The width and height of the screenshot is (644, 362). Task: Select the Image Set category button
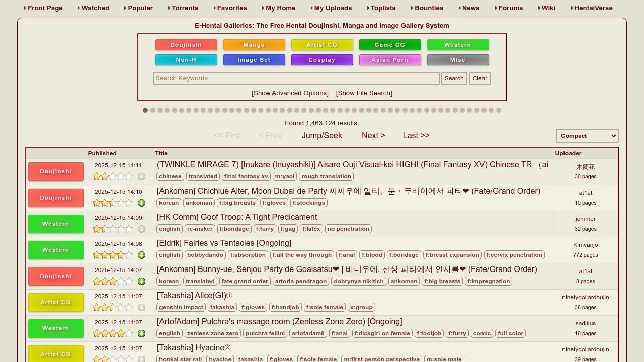254,59
